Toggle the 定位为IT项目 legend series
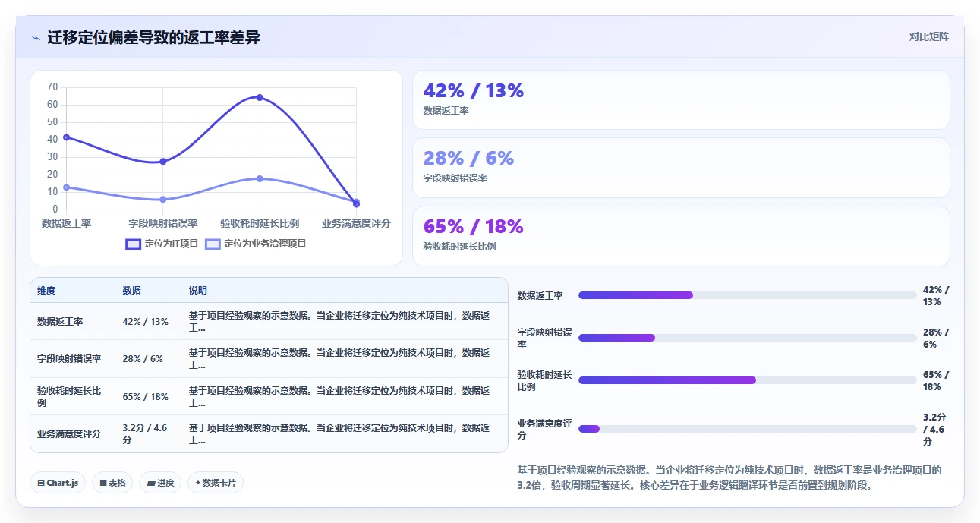Screen dimensions: 980x523 tap(162, 244)
